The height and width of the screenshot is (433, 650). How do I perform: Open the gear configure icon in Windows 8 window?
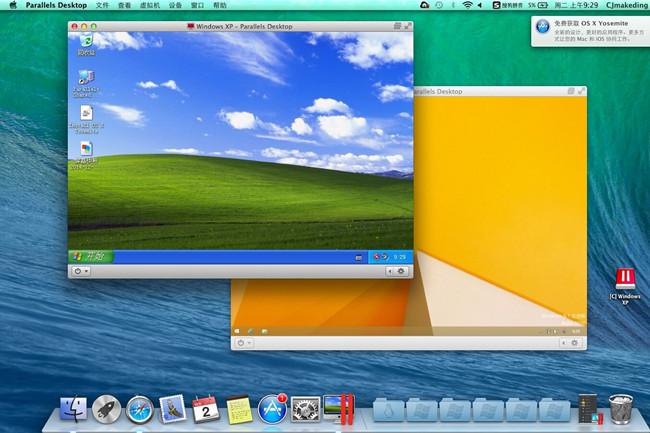[575, 343]
